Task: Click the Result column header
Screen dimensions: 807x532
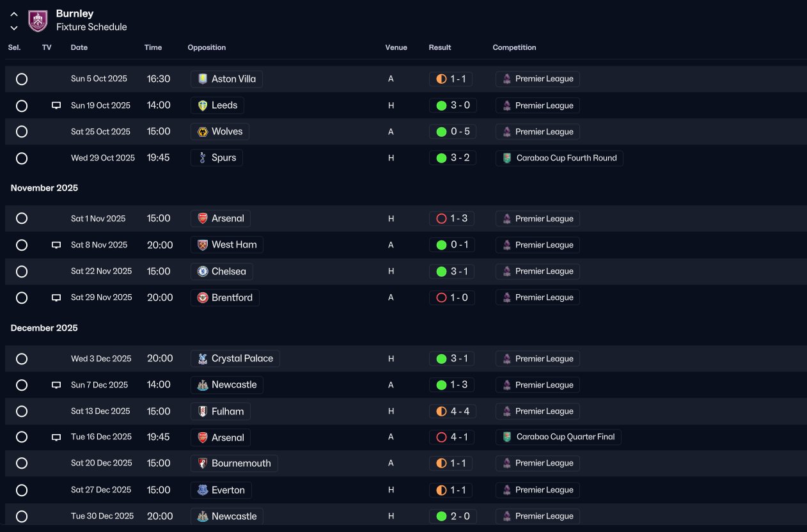Action: point(440,47)
